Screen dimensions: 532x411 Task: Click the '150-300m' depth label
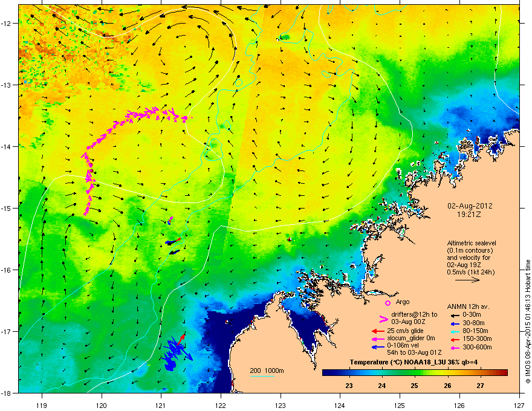tap(477, 338)
